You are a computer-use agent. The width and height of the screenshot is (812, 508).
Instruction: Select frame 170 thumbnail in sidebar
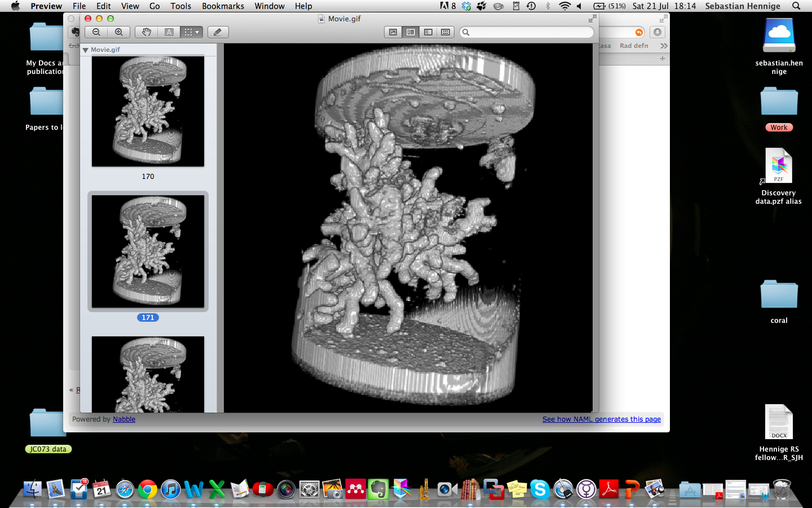coord(148,111)
